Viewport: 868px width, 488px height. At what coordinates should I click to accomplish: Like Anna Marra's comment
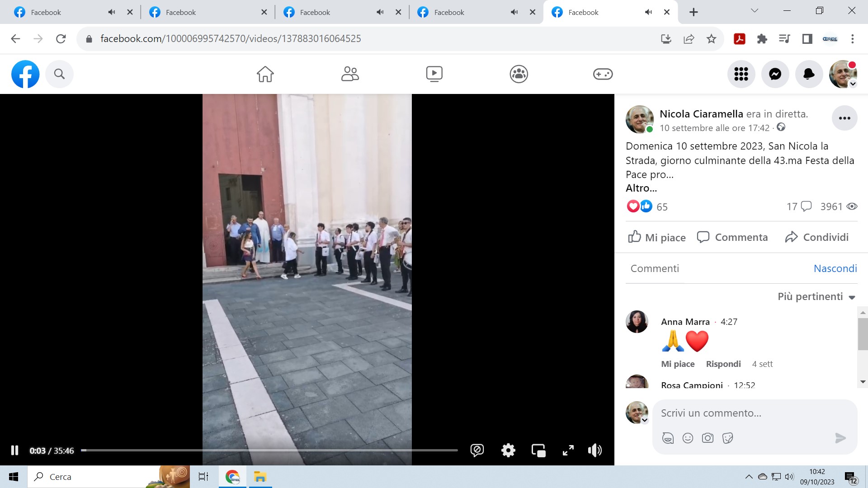pyautogui.click(x=678, y=364)
